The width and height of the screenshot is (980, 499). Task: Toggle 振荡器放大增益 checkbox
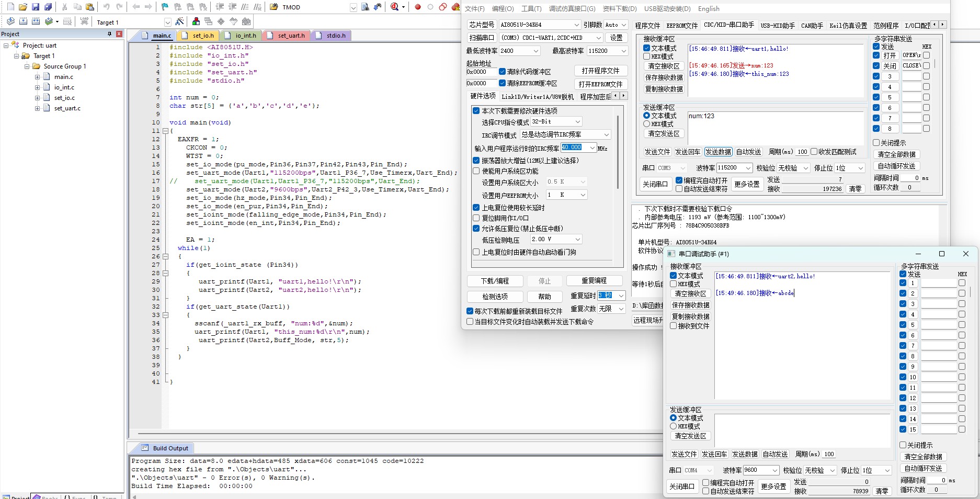click(476, 161)
